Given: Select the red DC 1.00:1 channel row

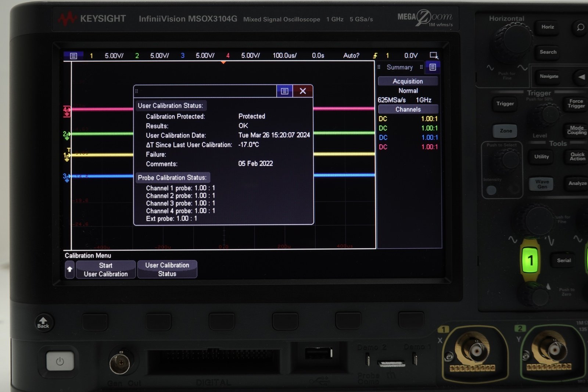Looking at the screenshot, I should (x=408, y=147).
